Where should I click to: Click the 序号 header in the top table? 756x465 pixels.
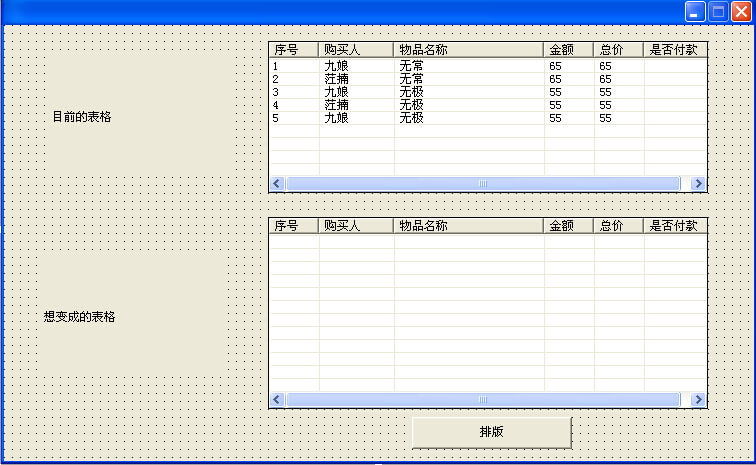pos(294,50)
